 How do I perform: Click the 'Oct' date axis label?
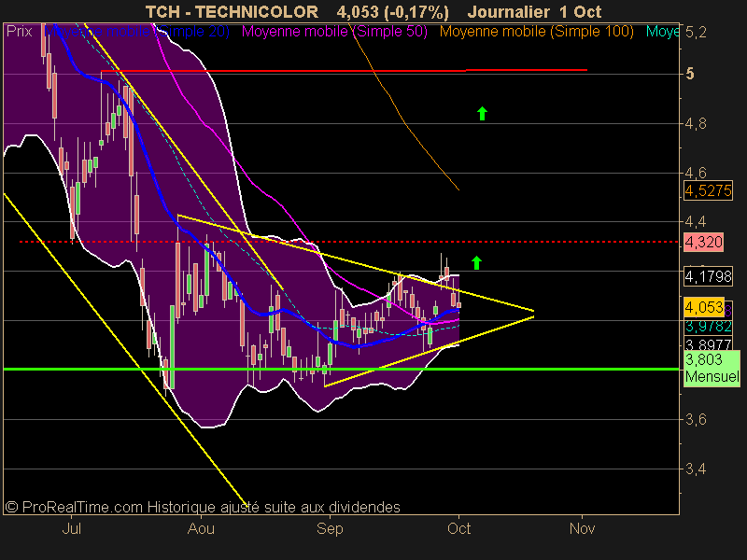(x=458, y=528)
